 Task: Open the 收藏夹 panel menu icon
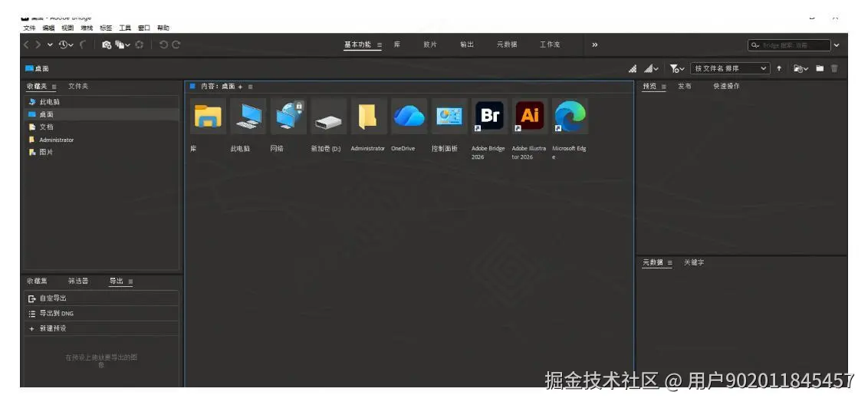[54, 87]
